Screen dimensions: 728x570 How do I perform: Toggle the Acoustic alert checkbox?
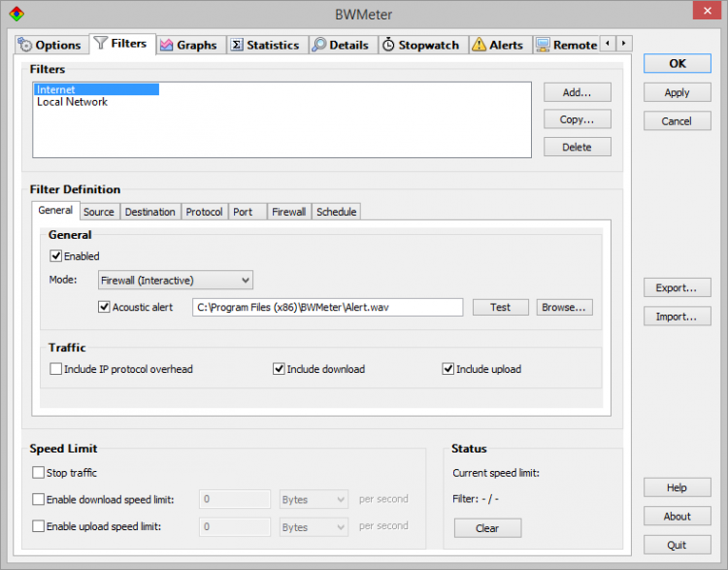(104, 307)
